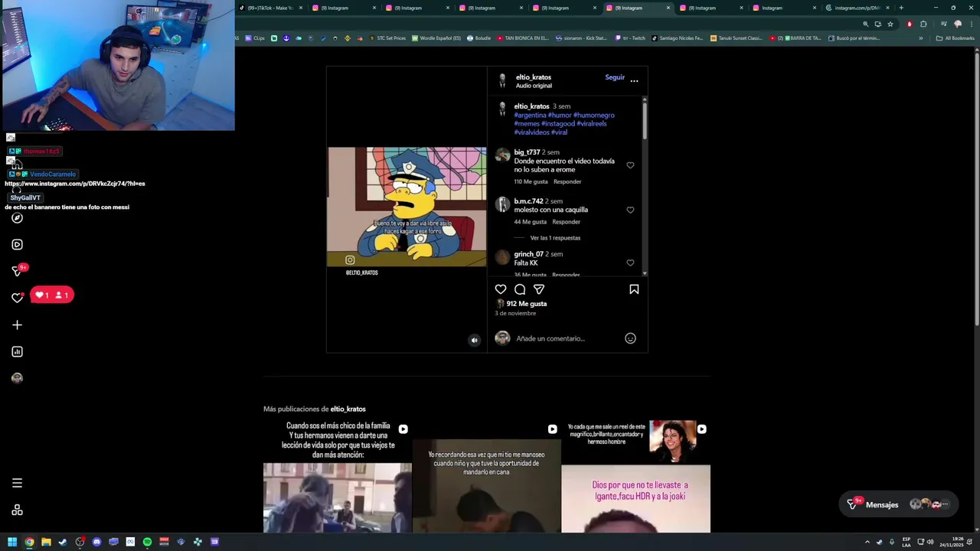Open eltio_kratos profile from post header

coord(534,77)
